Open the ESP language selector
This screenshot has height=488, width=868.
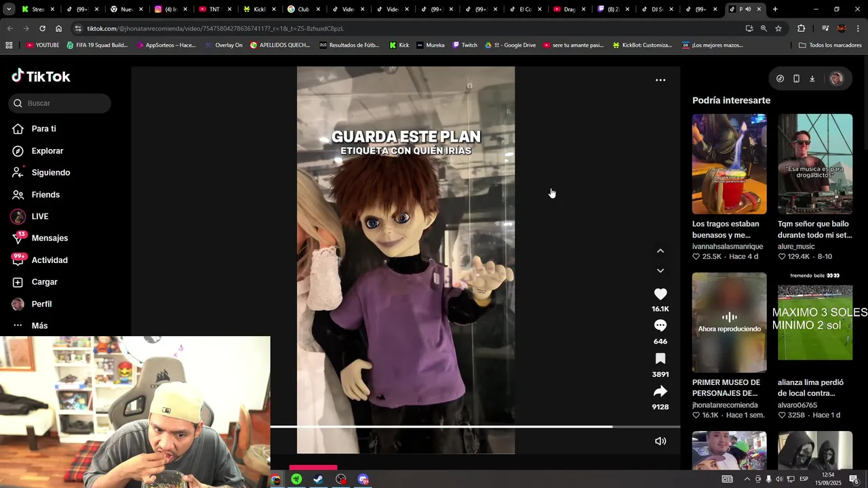tap(804, 479)
